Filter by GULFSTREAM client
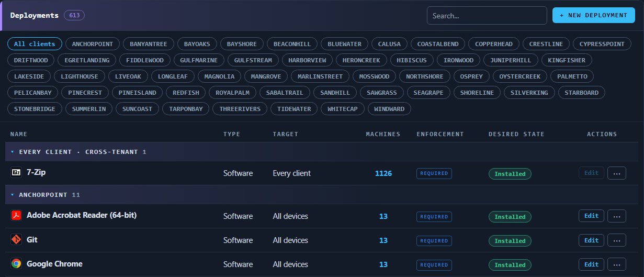The width and height of the screenshot is (644, 277). click(253, 60)
